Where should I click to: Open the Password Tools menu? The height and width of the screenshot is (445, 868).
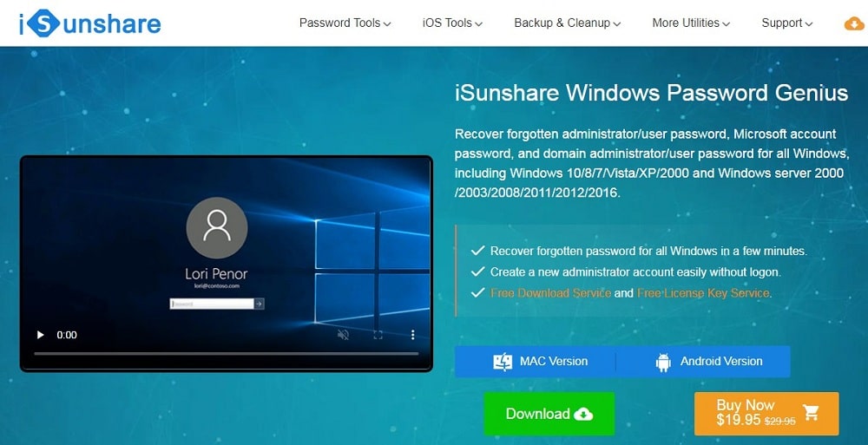345,23
